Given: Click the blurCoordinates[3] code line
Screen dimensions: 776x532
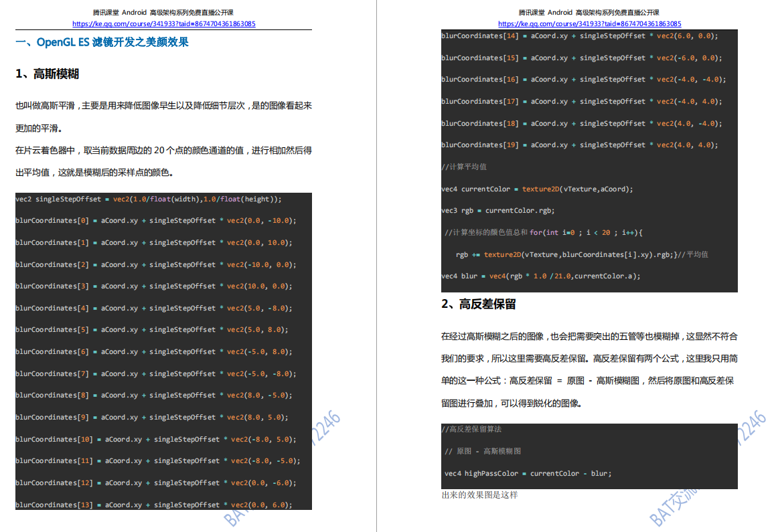Looking at the screenshot, I should [154, 286].
